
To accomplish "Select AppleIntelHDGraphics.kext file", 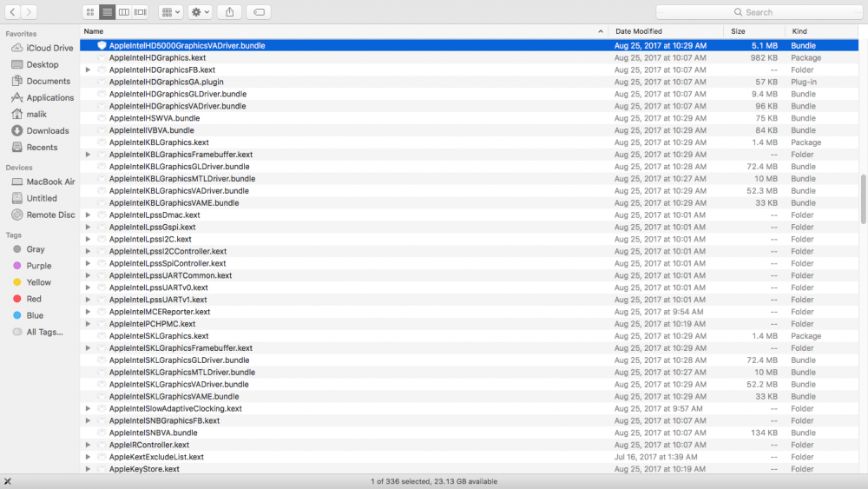I will click(x=157, y=57).
